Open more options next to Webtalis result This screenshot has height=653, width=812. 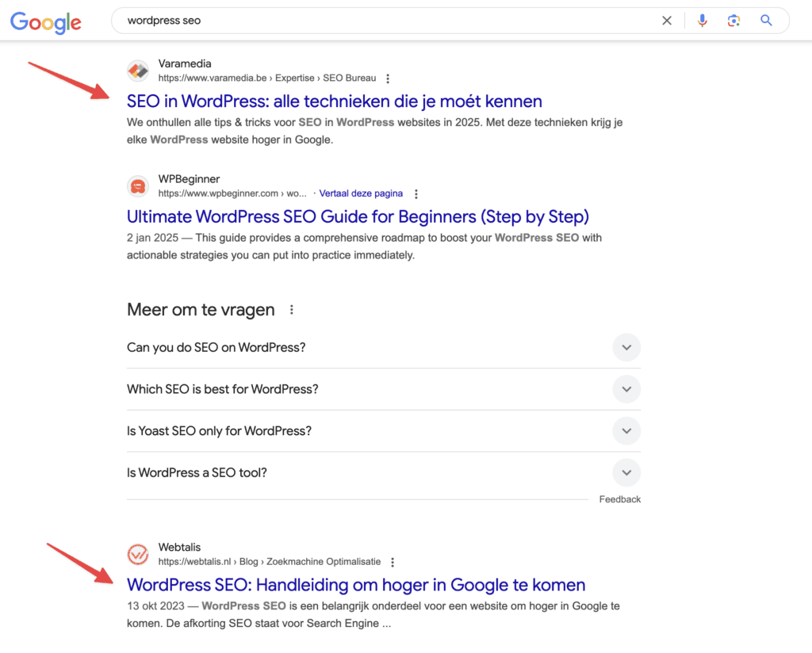pyautogui.click(x=393, y=562)
